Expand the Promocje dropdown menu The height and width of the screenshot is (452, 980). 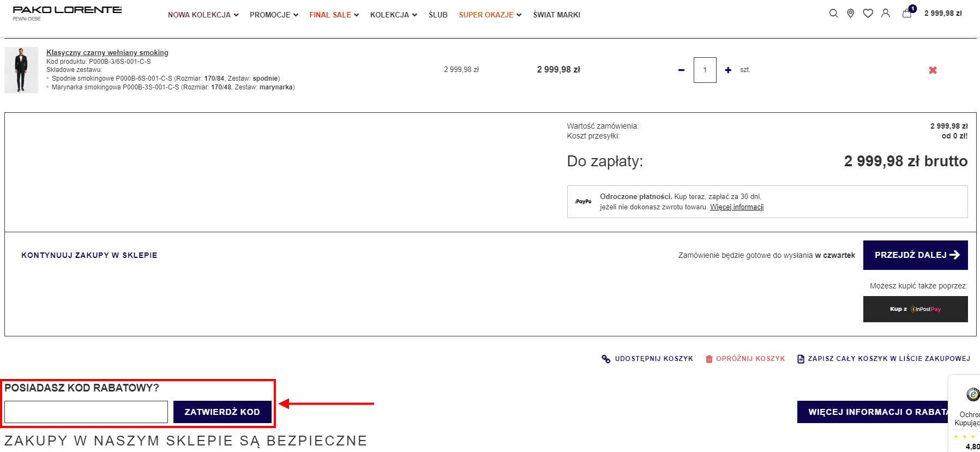coord(274,15)
